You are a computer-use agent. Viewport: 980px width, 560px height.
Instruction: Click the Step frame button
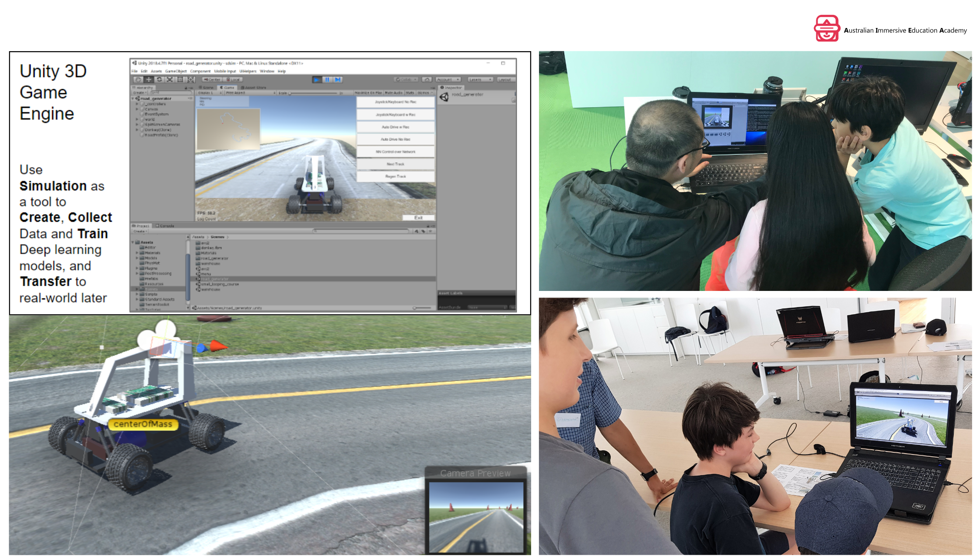coord(337,80)
